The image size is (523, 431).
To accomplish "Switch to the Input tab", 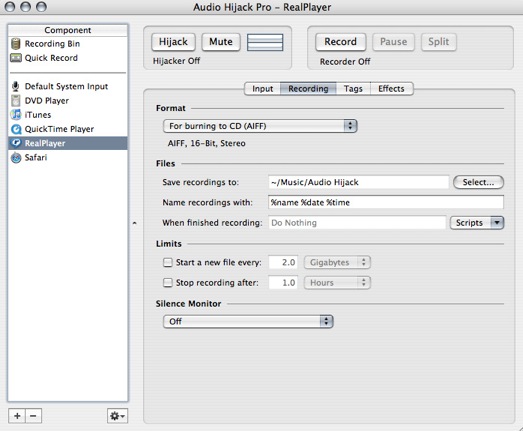I will pyautogui.click(x=263, y=89).
